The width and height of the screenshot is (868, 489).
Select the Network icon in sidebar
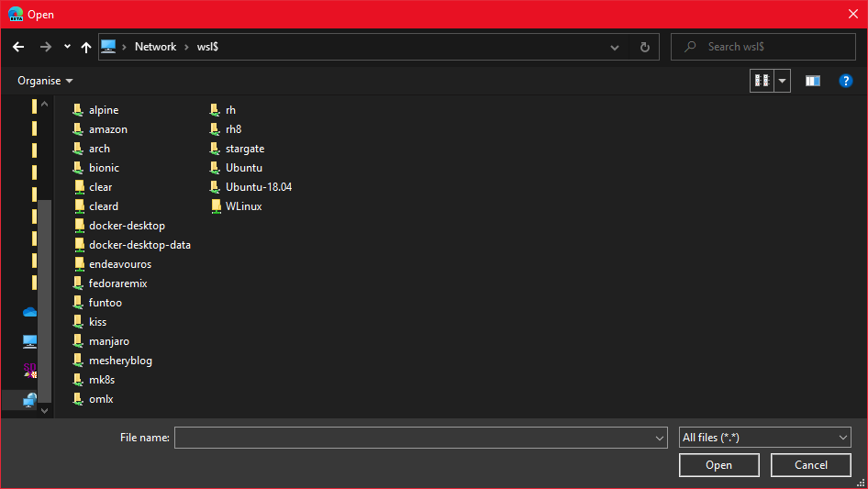(x=29, y=399)
